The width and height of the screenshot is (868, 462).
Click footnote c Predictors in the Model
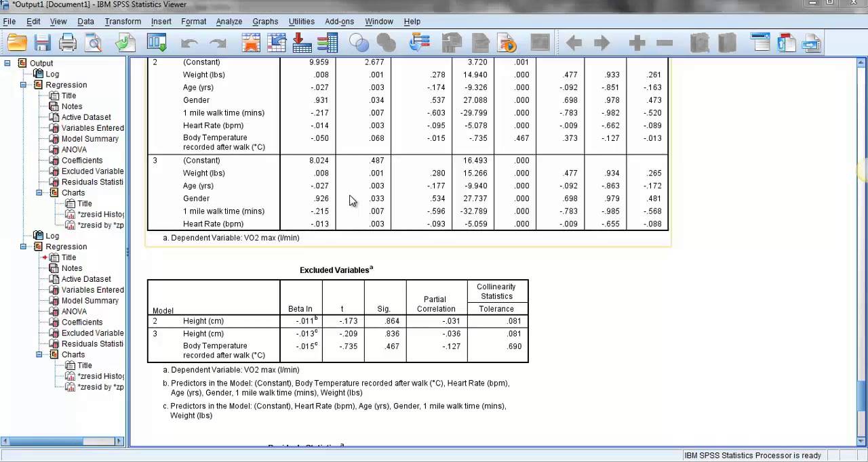tap(334, 411)
